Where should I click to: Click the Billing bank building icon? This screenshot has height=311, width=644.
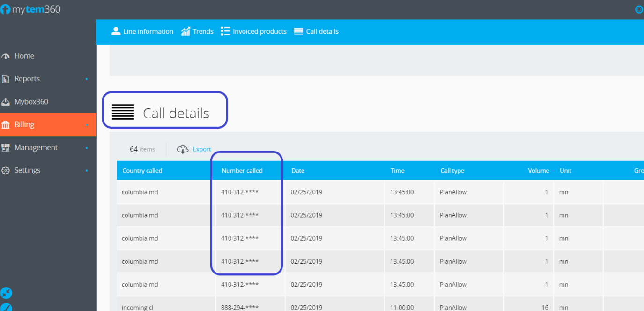(6, 125)
